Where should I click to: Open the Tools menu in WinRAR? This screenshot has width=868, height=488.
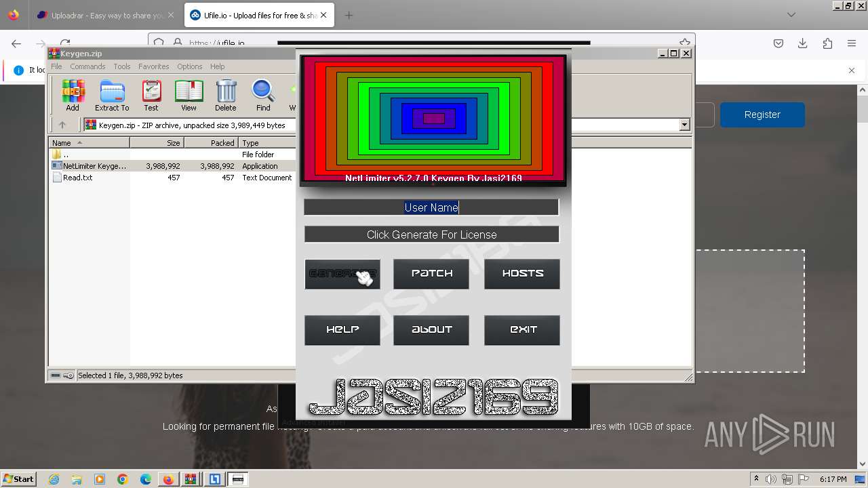(122, 66)
